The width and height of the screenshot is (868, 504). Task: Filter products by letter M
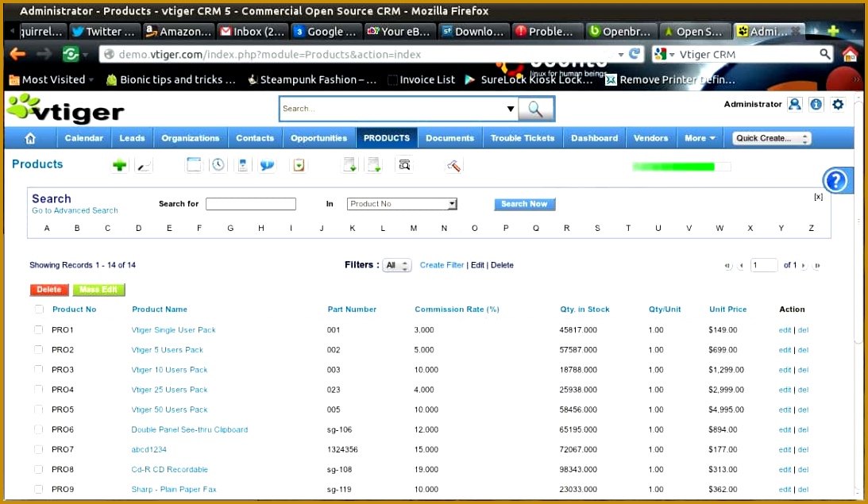[414, 229]
